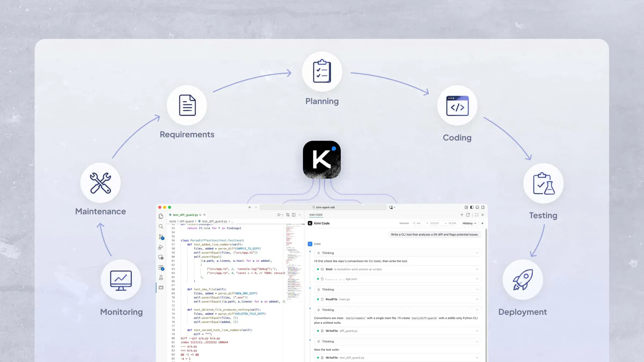This screenshot has height=362, width=644.
Task: Expand the Shell ls tools step
Action: [x=398, y=269]
